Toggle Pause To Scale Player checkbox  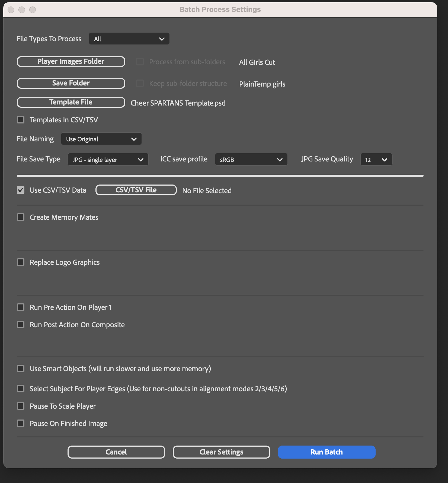pyautogui.click(x=21, y=406)
